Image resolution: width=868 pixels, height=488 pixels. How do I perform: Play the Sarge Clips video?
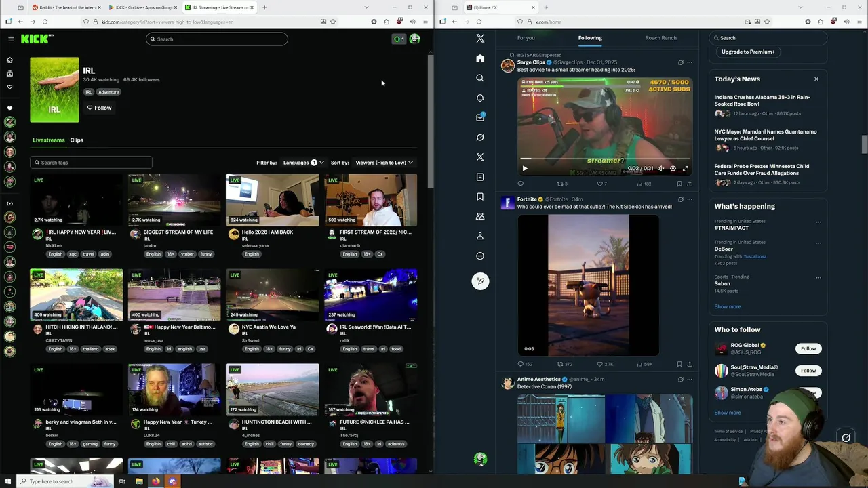pos(524,168)
